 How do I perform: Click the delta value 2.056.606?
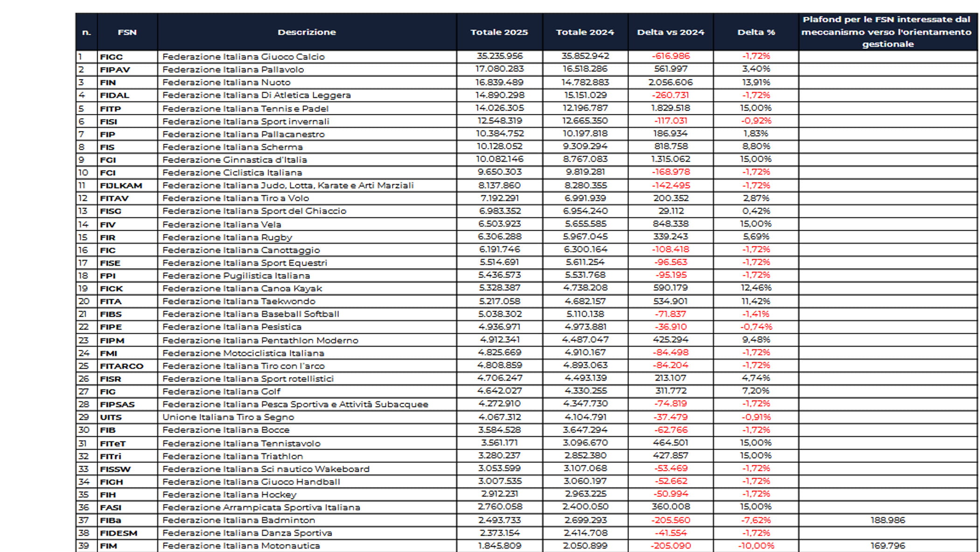pos(671,82)
